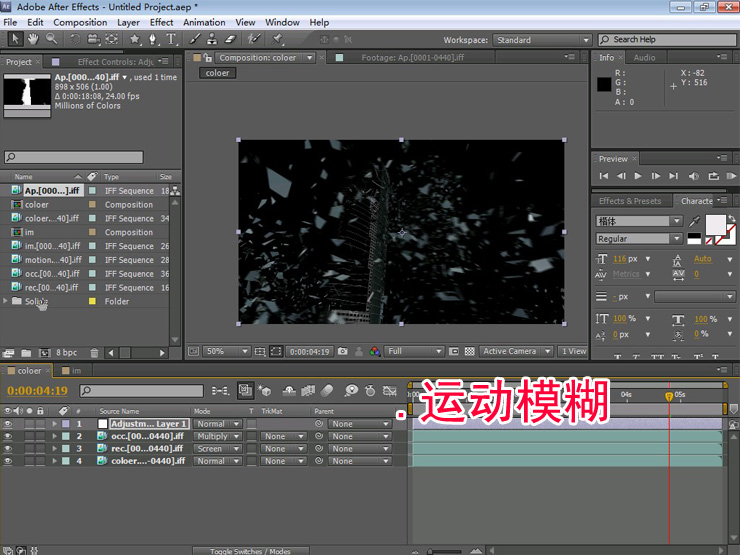
Task: Activate the Clone Stamp tool
Action: 212,39
